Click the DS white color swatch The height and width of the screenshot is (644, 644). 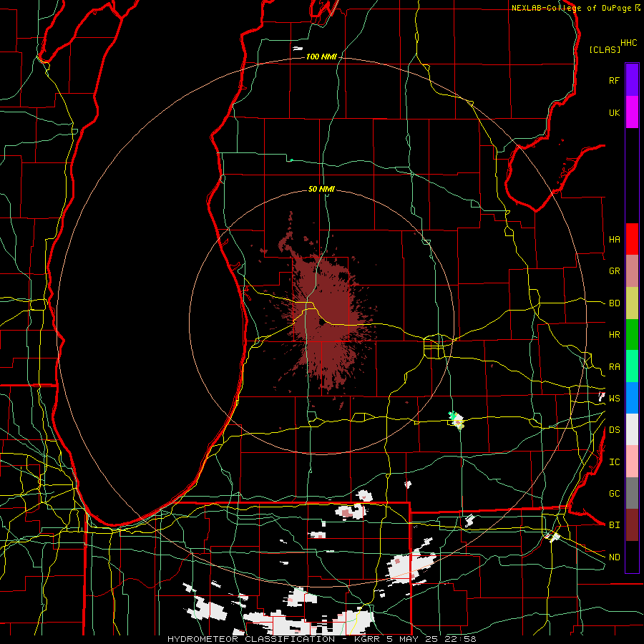[x=632, y=429]
